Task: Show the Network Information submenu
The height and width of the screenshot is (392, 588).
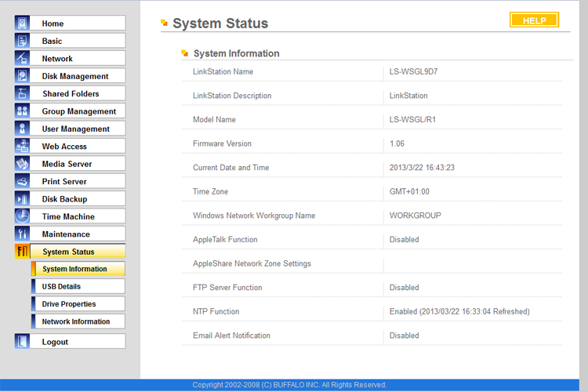Action: point(78,321)
